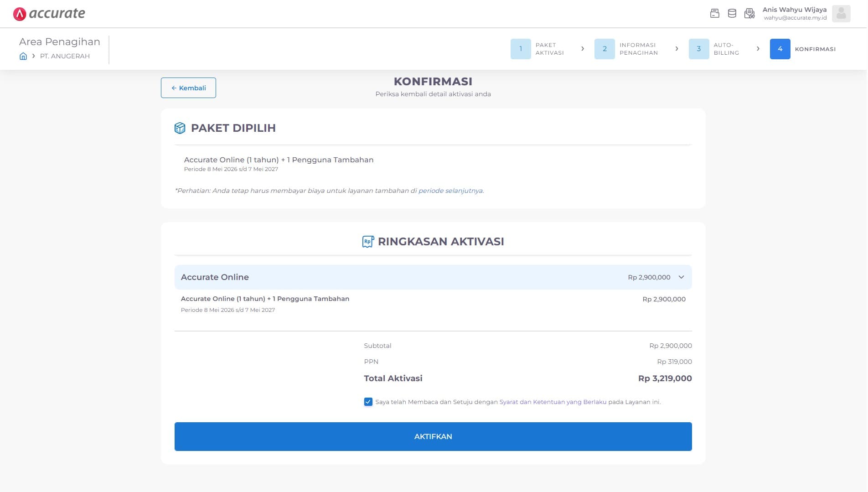Click the chevron after Auto-Billing step
The height and width of the screenshot is (492, 868).
coord(758,49)
